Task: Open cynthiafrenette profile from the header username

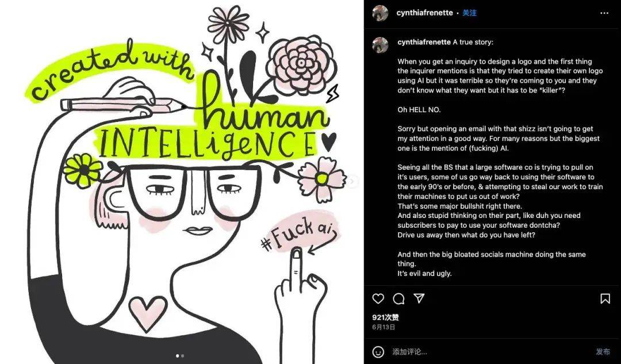Action: tap(424, 13)
